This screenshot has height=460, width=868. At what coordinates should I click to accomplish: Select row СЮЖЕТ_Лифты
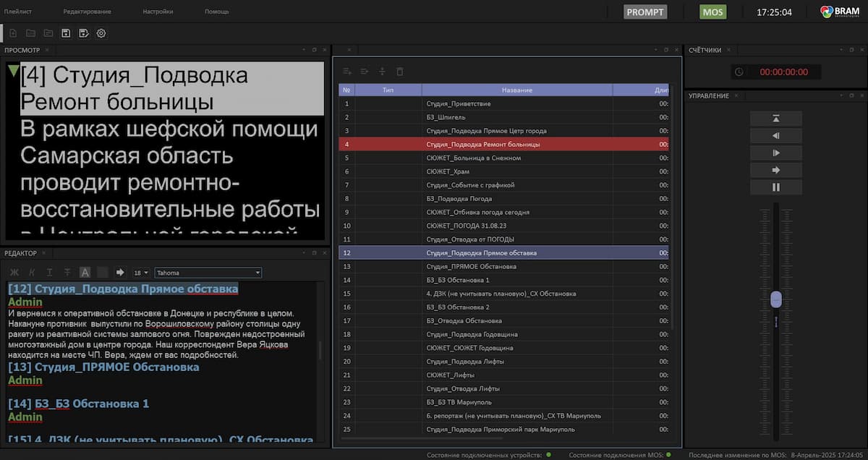503,375
